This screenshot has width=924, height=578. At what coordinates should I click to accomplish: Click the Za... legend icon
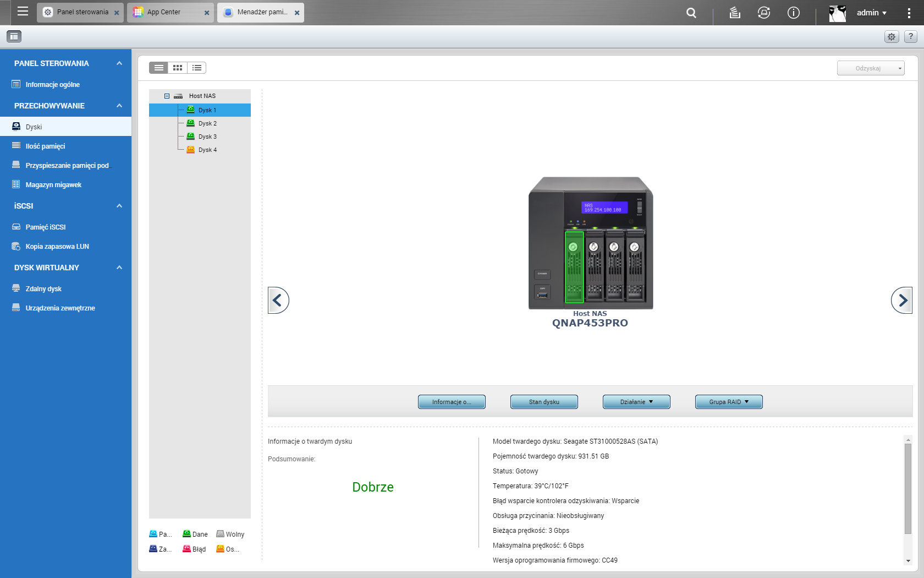[153, 549]
